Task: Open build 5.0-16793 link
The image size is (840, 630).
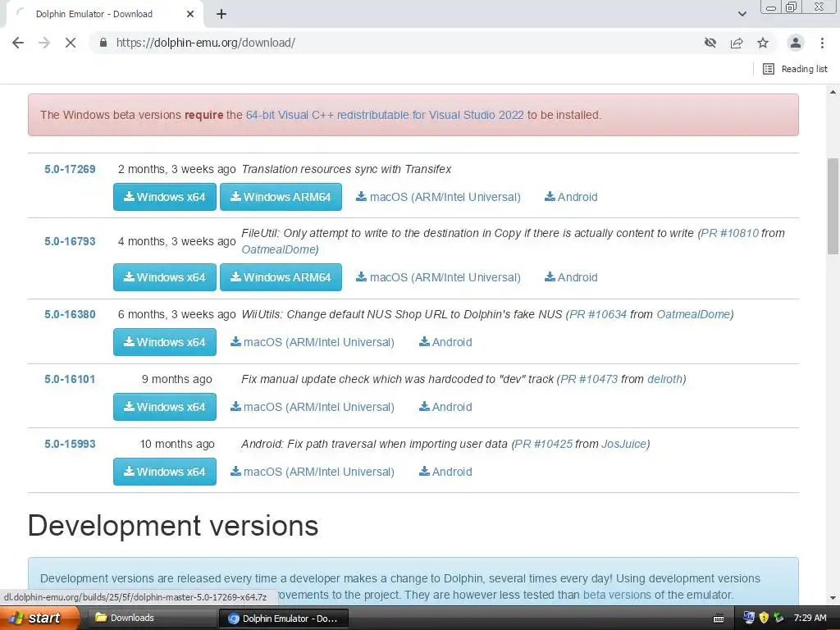Action: (70, 242)
